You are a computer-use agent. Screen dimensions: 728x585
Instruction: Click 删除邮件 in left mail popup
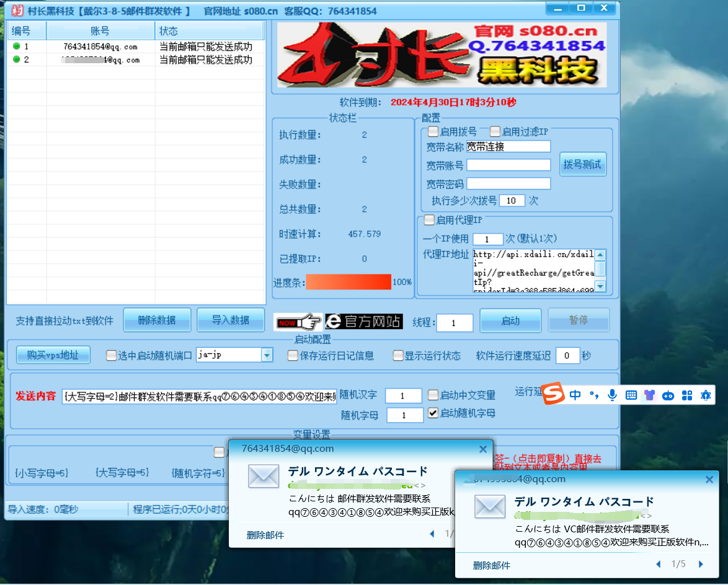coord(265,535)
